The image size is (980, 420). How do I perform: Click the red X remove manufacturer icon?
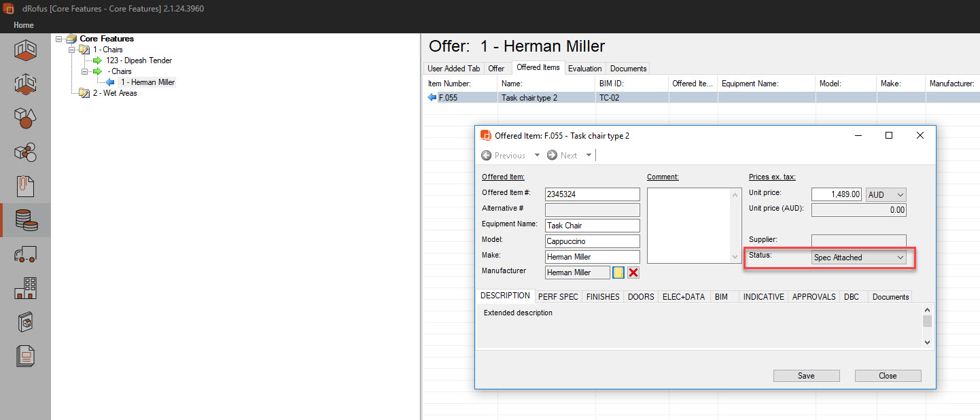tap(633, 273)
